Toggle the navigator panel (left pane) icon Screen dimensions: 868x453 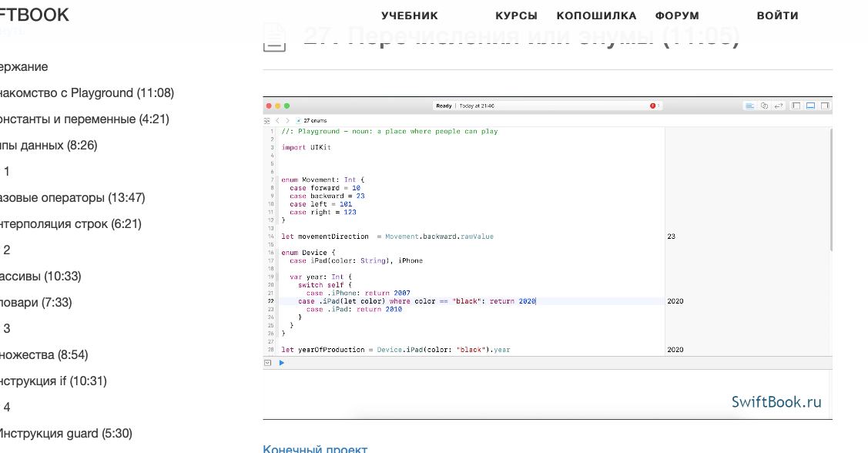pos(796,106)
